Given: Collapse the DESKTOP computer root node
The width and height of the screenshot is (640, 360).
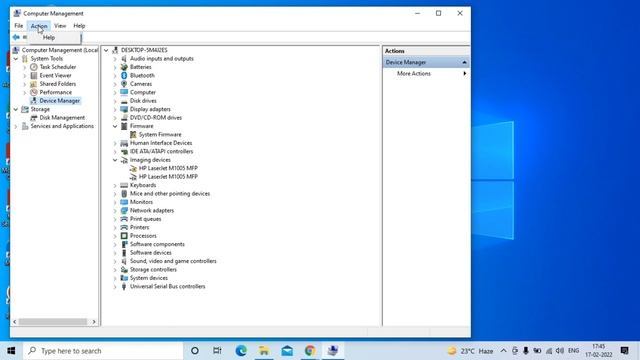Looking at the screenshot, I should point(106,50).
